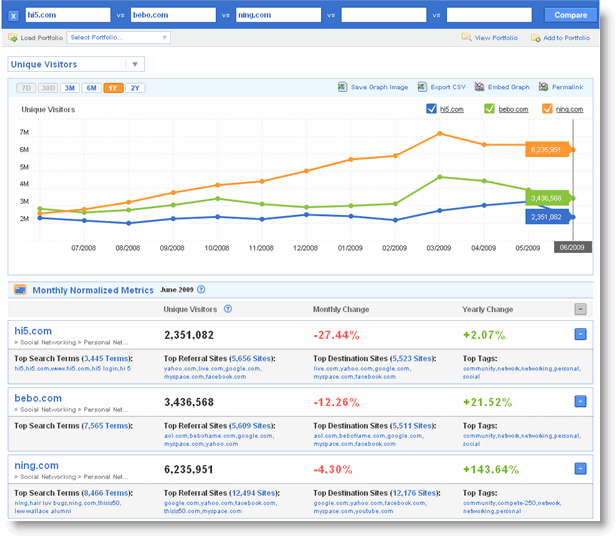This screenshot has height=537, width=616.
Task: Click the help icon beside Unique Visitors column
Action: [228, 309]
